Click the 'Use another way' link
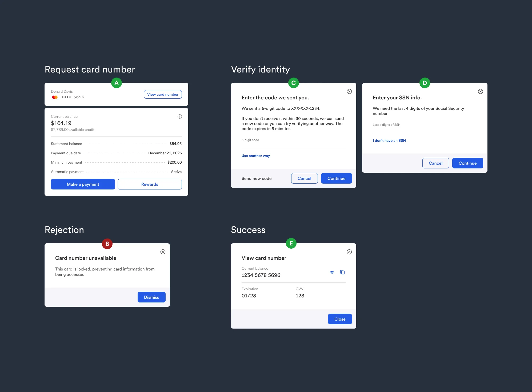This screenshot has height=392, width=532. [x=255, y=156]
